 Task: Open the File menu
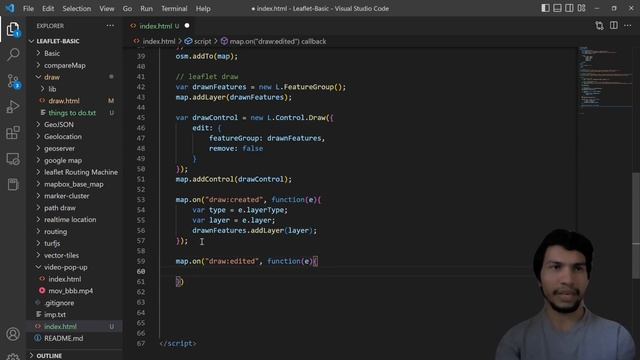pyautogui.click(x=28, y=8)
